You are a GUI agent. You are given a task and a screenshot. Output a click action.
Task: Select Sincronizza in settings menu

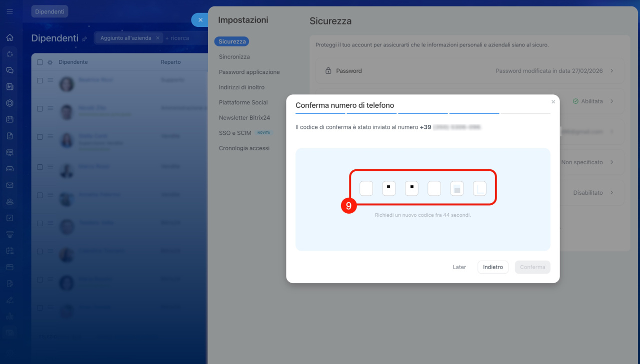234,57
